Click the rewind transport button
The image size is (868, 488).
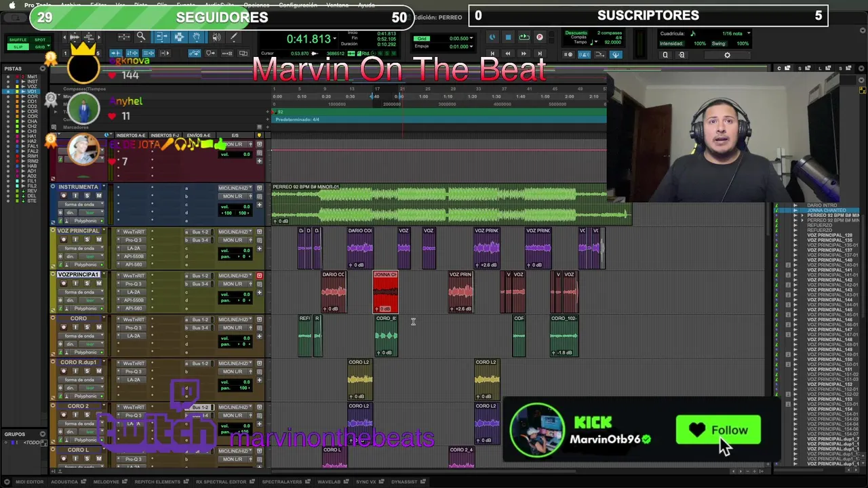(x=508, y=54)
